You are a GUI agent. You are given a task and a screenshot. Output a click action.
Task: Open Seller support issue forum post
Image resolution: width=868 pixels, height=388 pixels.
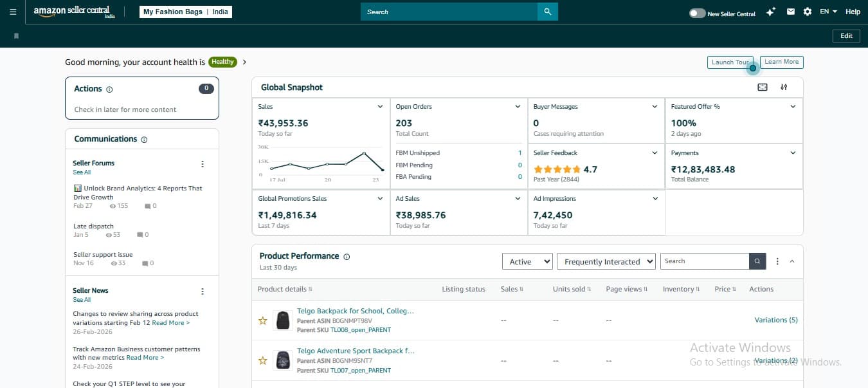[x=103, y=255]
